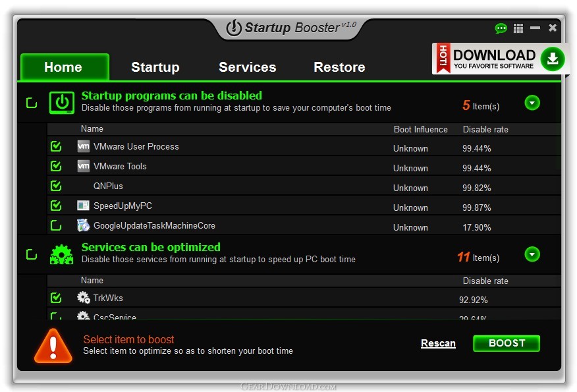Click the power icon beside Startup Booster title
Viewport: 577px width, 392px height.
coord(234,28)
